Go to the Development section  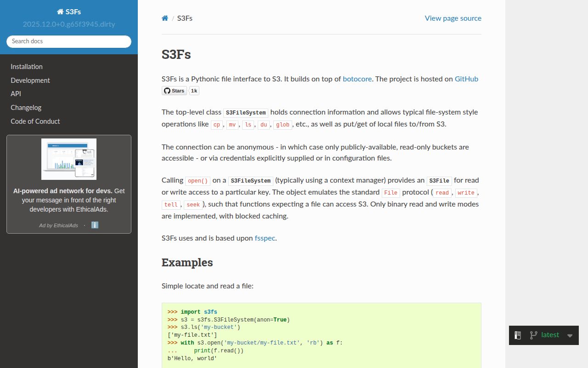(30, 80)
